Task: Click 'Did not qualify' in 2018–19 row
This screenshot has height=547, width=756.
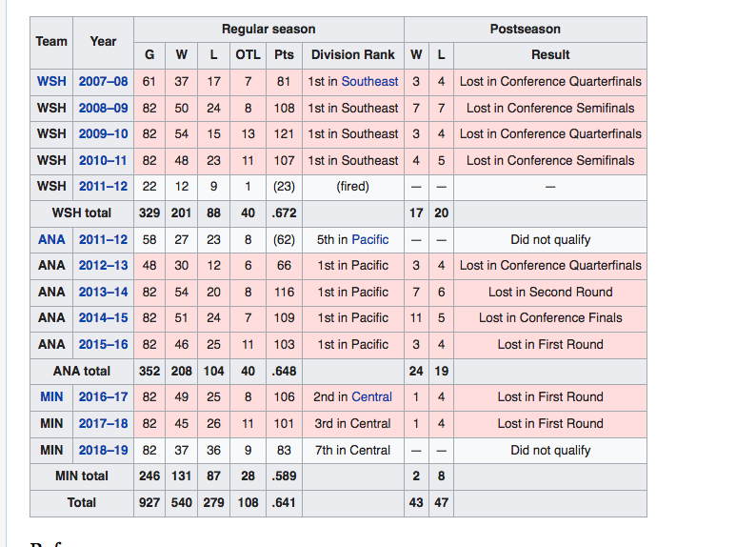Action: (x=550, y=450)
